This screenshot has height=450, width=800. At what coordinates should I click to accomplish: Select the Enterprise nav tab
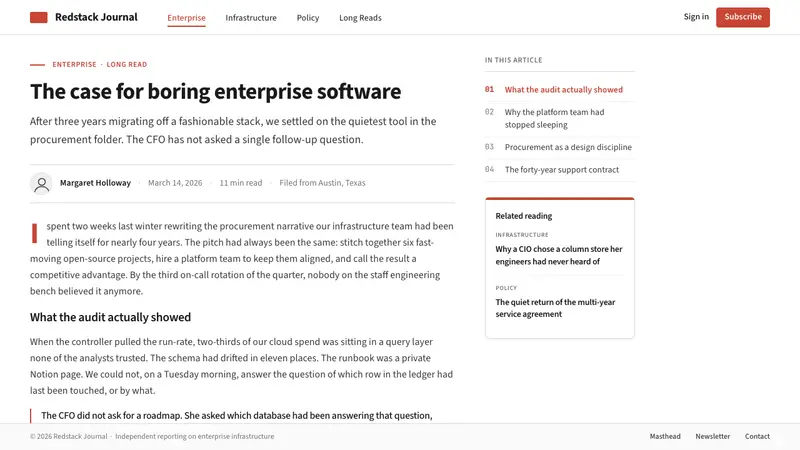(186, 18)
